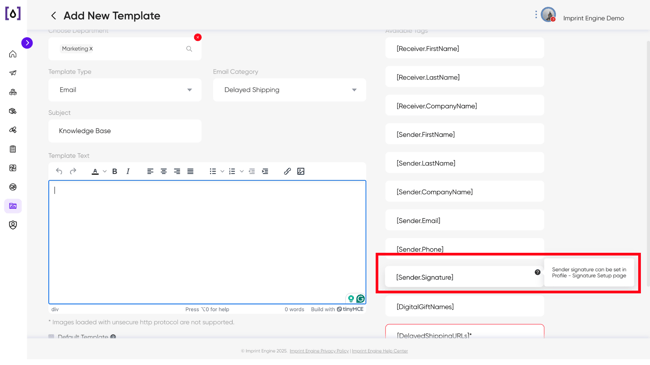Image resolution: width=650 pixels, height=365 pixels.
Task: Click the vertical three-dot menu near the avatar
Action: 536,15
